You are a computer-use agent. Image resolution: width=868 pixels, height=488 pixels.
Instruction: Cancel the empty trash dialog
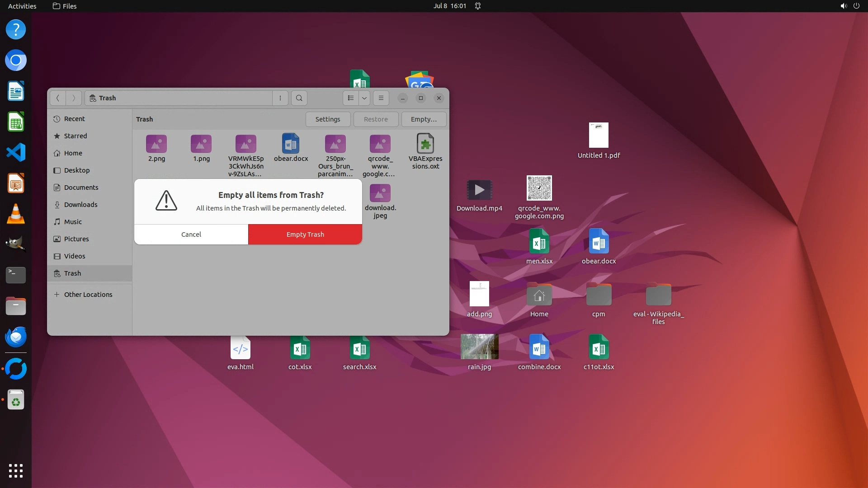click(x=191, y=234)
